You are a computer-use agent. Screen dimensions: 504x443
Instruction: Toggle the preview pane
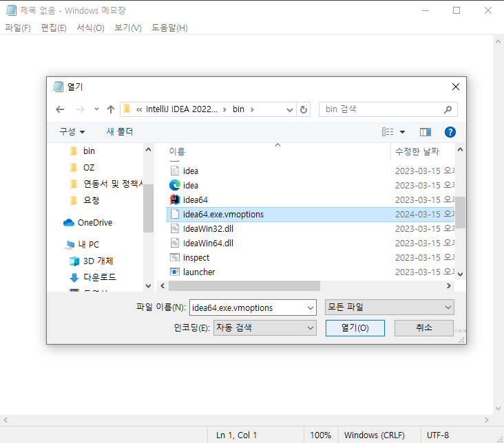coord(426,132)
